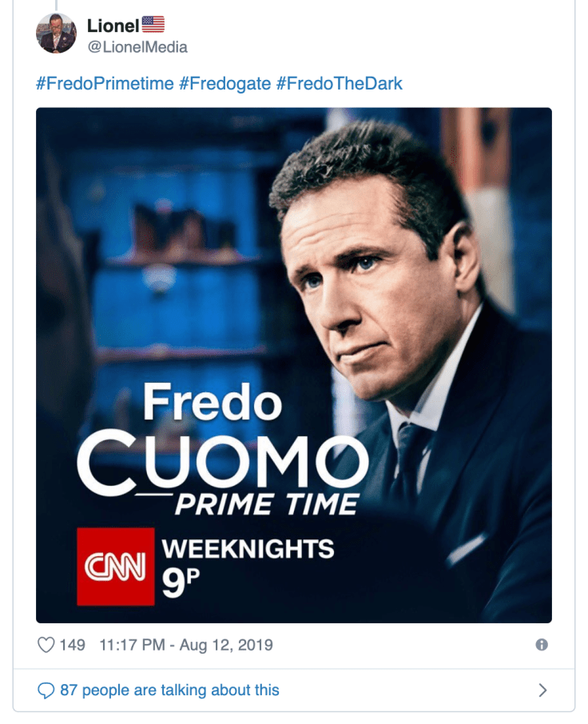Image resolution: width=588 pixels, height=724 pixels.
Task: Open "87 people are talking about this"
Action: coord(169,690)
